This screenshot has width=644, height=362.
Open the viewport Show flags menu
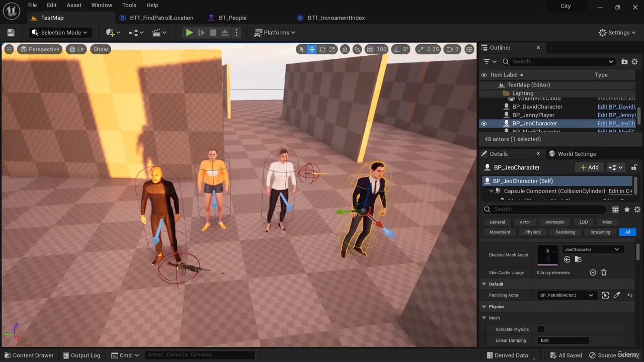[x=101, y=49]
